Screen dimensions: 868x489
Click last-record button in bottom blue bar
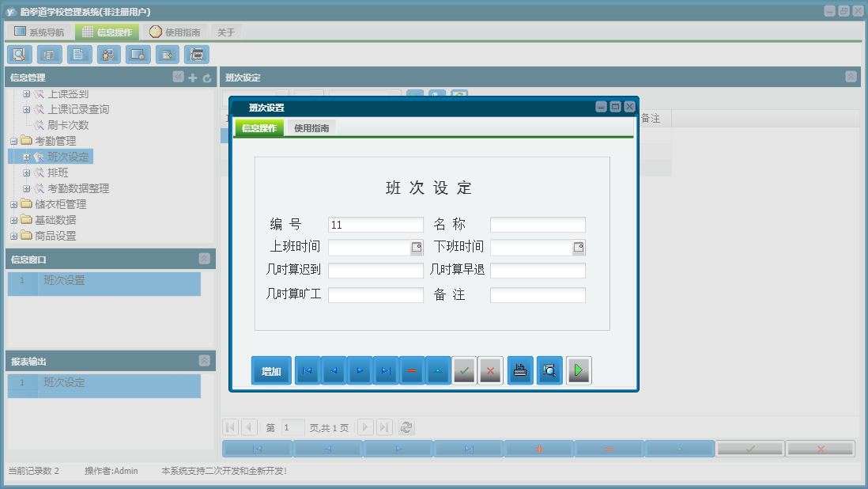(x=469, y=449)
